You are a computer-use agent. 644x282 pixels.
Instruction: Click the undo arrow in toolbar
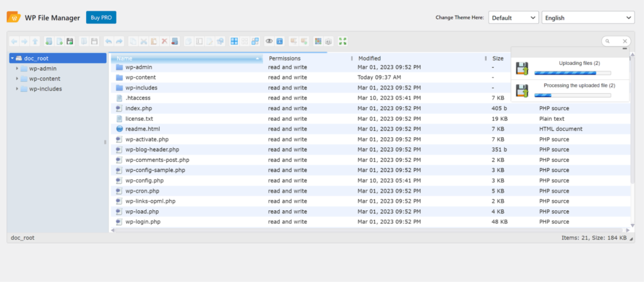pos(109,42)
